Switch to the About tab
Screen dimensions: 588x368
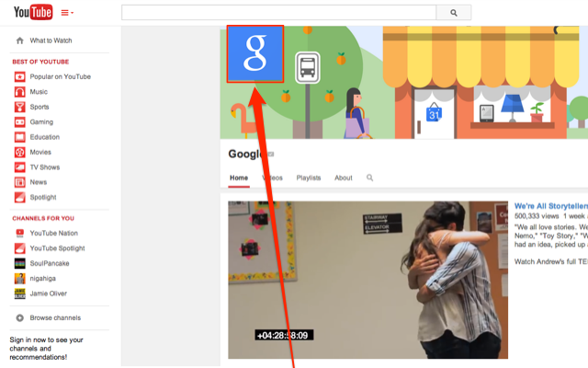(344, 178)
